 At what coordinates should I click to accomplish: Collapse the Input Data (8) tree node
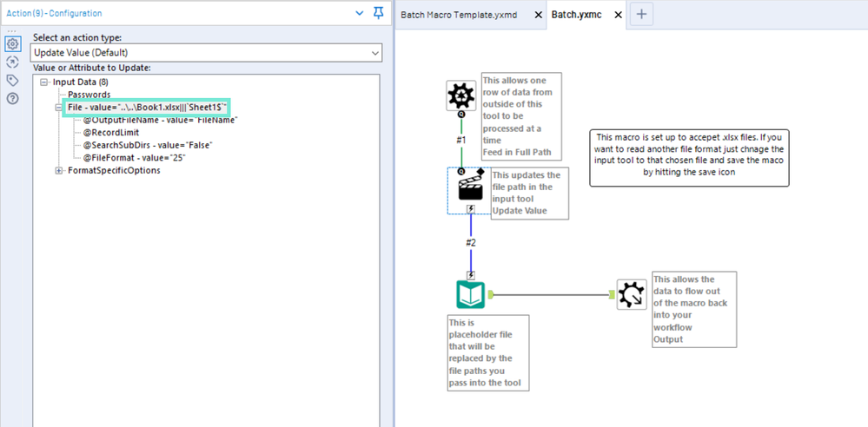coord(43,82)
